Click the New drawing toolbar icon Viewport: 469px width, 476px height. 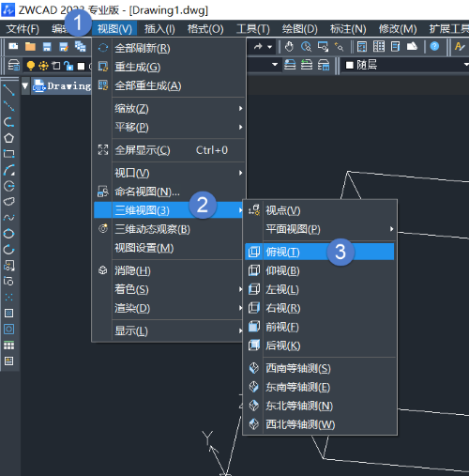tap(13, 47)
